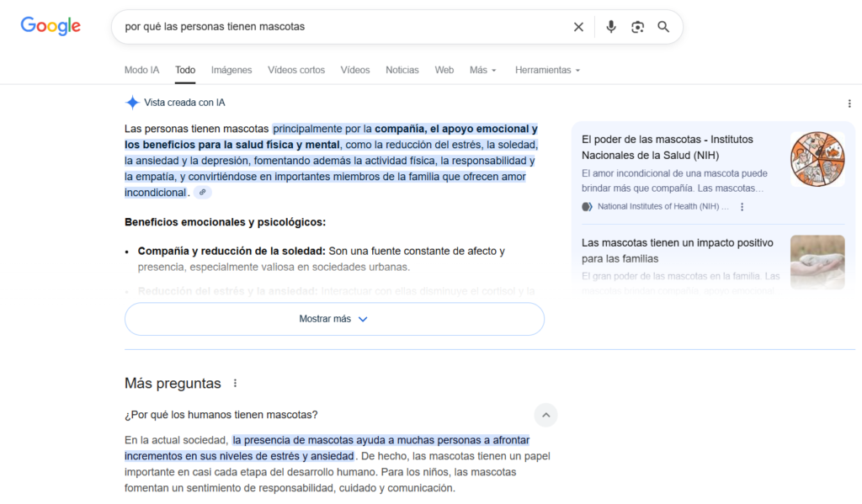The height and width of the screenshot is (504, 862).
Task: Start voice search with microphone icon
Action: [611, 27]
